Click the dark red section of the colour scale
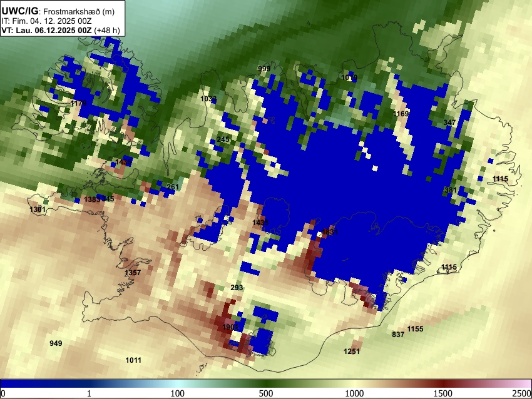 (x=442, y=384)
